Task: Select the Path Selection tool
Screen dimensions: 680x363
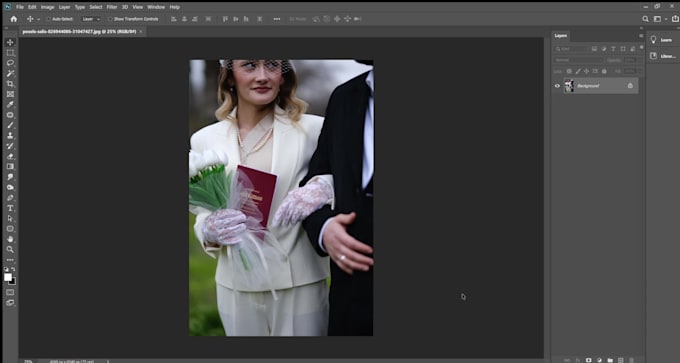Action: [x=10, y=219]
